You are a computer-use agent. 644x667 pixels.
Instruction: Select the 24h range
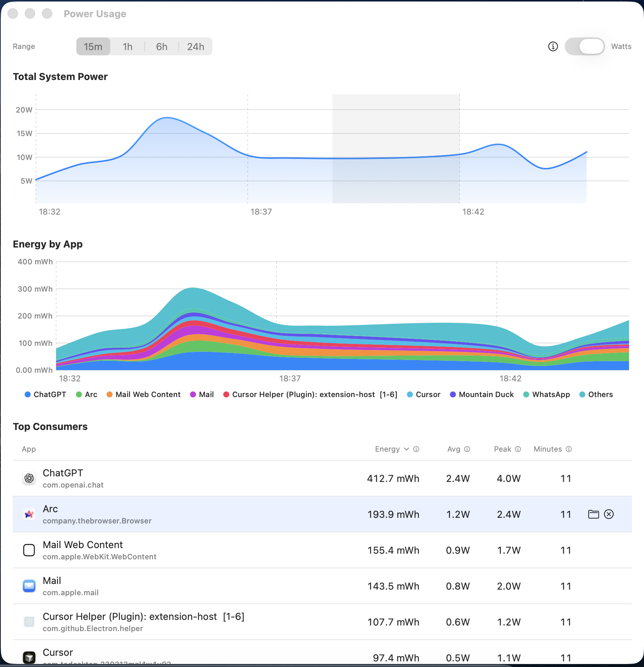[195, 46]
